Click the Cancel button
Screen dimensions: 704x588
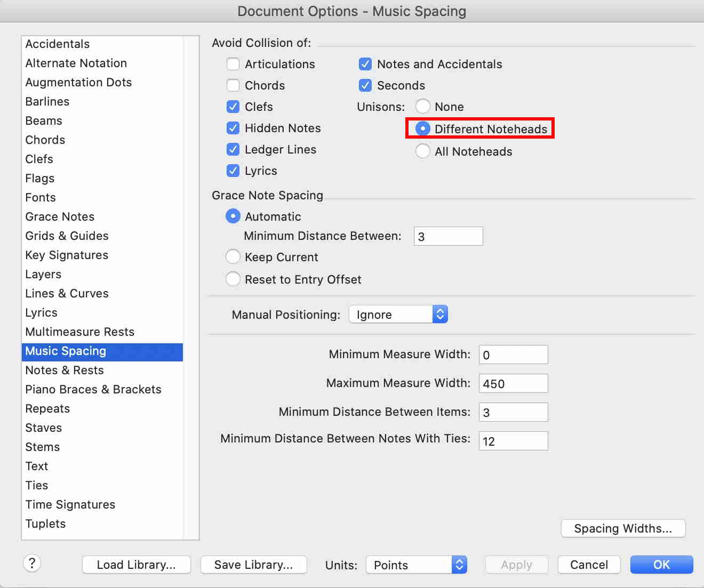(589, 565)
